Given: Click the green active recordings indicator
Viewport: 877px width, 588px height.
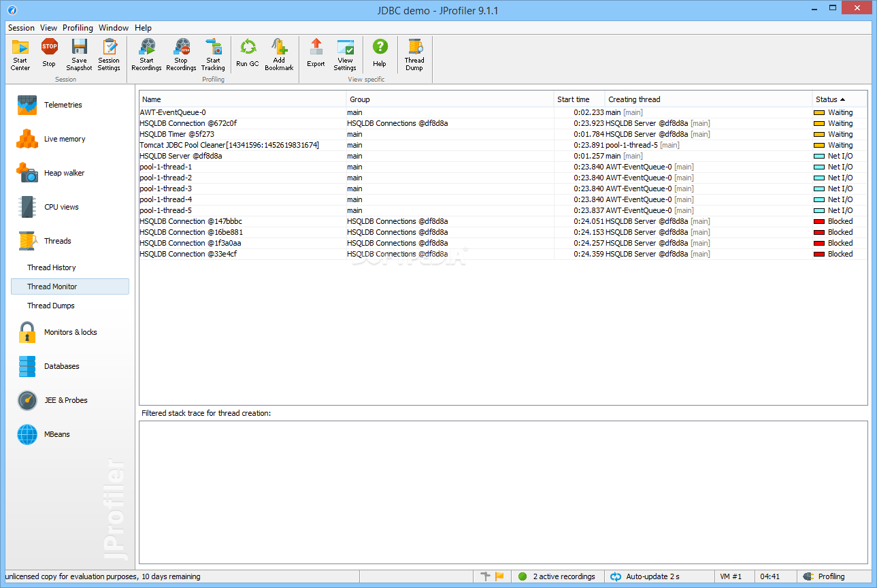Looking at the screenshot, I should (523, 576).
